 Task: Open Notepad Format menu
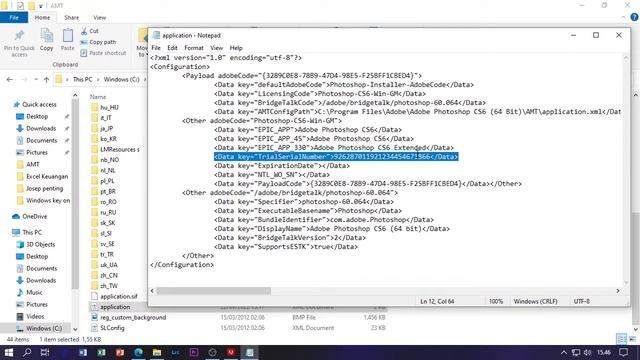click(194, 48)
